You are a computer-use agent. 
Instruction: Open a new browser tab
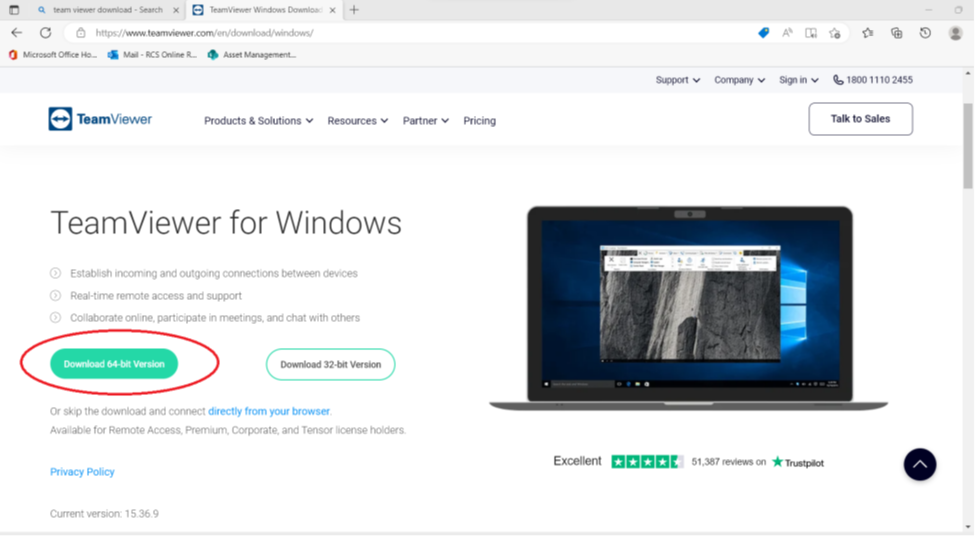[x=354, y=10]
